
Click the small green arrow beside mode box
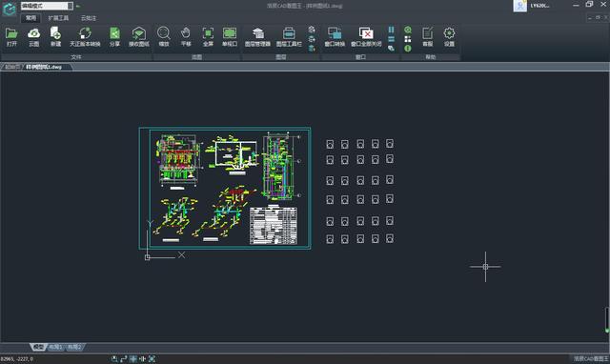(x=78, y=6)
